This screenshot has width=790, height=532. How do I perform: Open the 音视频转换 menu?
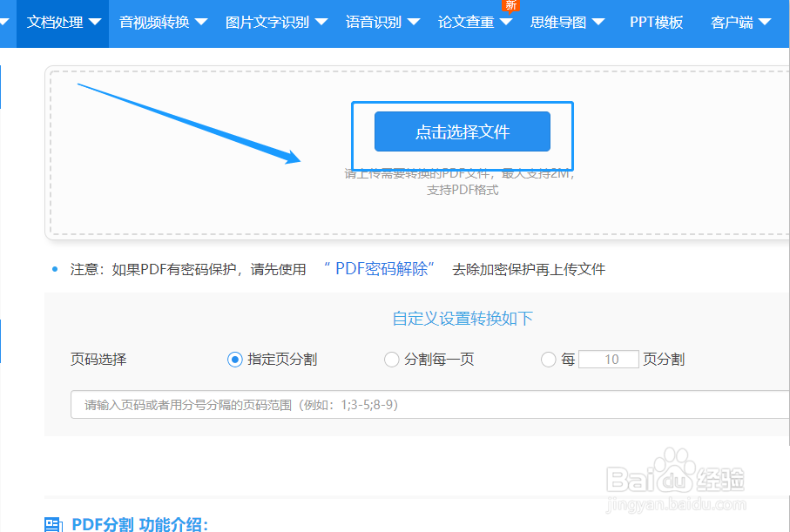click(157, 24)
